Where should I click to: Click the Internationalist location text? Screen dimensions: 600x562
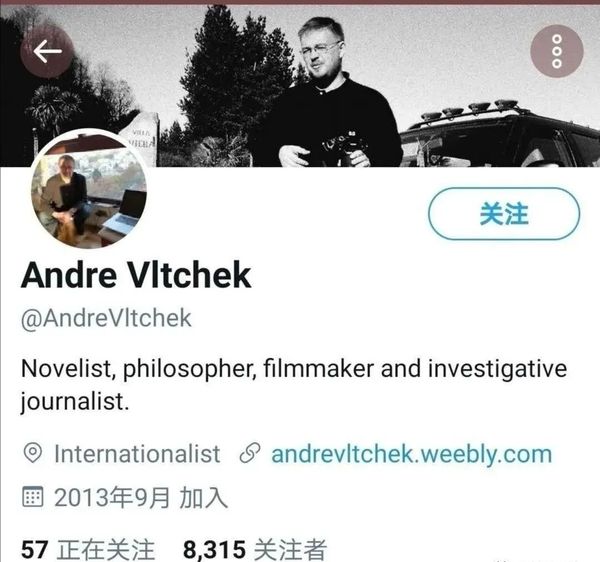pyautogui.click(x=137, y=454)
